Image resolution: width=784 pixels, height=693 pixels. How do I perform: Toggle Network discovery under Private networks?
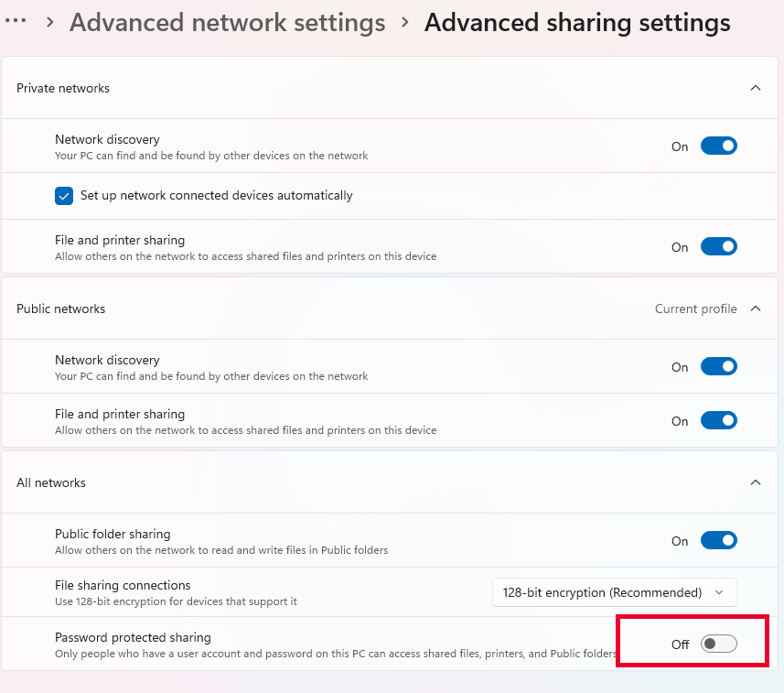click(718, 146)
